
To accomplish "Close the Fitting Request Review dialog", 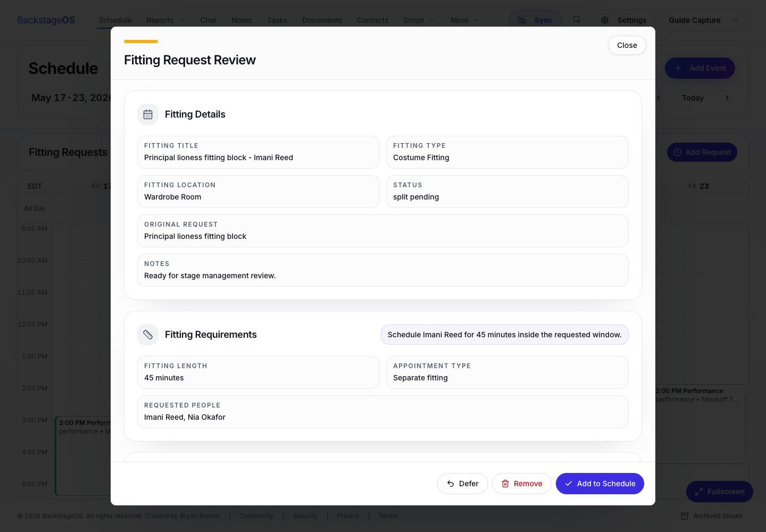I will [627, 45].
